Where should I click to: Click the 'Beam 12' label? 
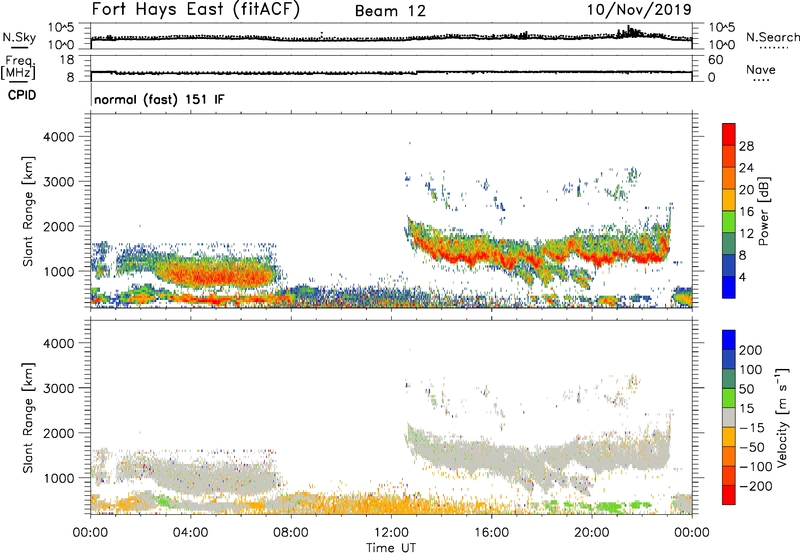[x=390, y=11]
